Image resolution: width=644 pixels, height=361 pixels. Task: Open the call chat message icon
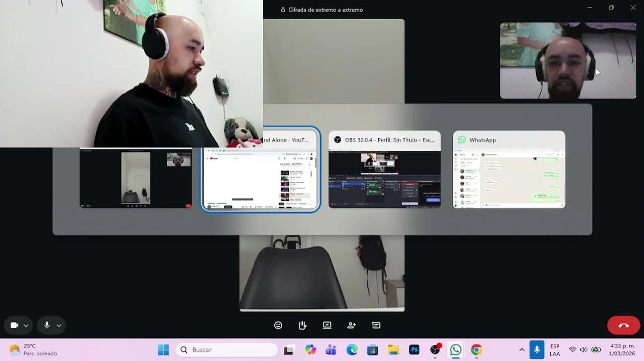(376, 325)
